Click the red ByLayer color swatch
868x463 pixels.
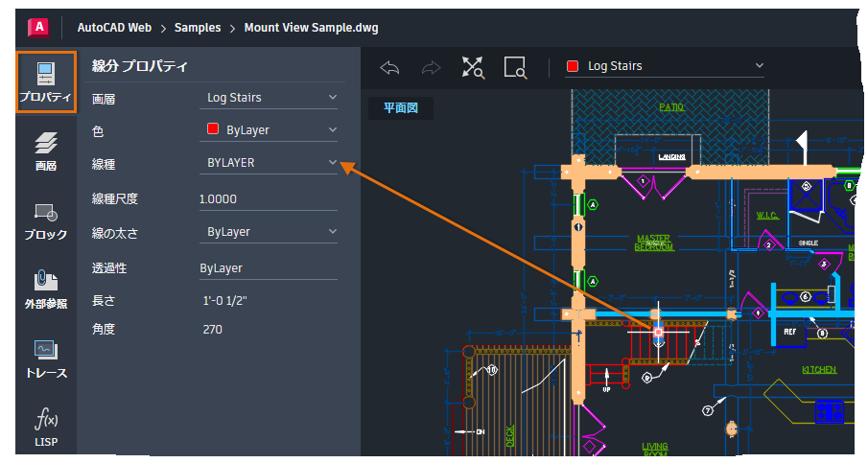point(213,128)
